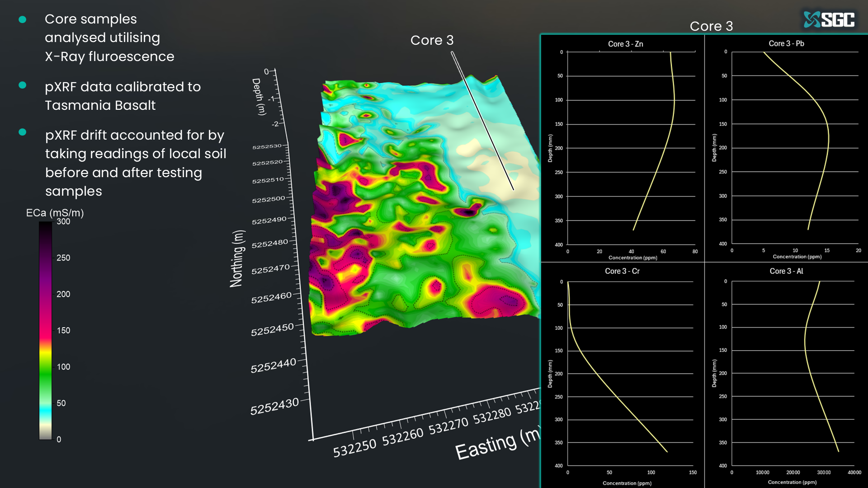Click the first teal bullet point
868x488 pixels.
point(22,19)
